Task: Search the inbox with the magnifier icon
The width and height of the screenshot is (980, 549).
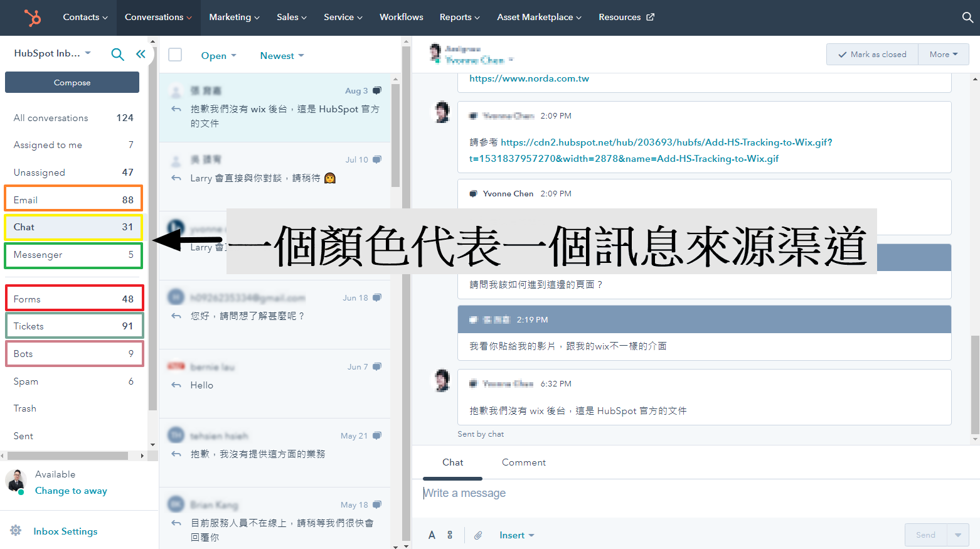Action: coord(117,54)
